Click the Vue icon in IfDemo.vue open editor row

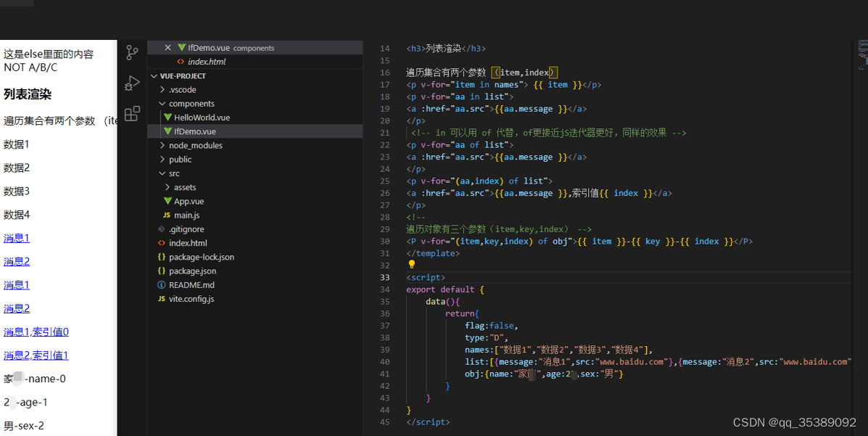click(x=181, y=48)
